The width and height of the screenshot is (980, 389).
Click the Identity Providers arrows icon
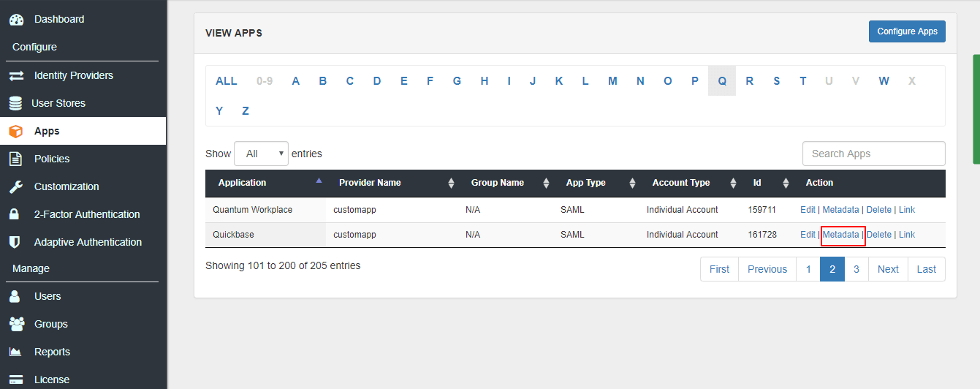coord(16,76)
